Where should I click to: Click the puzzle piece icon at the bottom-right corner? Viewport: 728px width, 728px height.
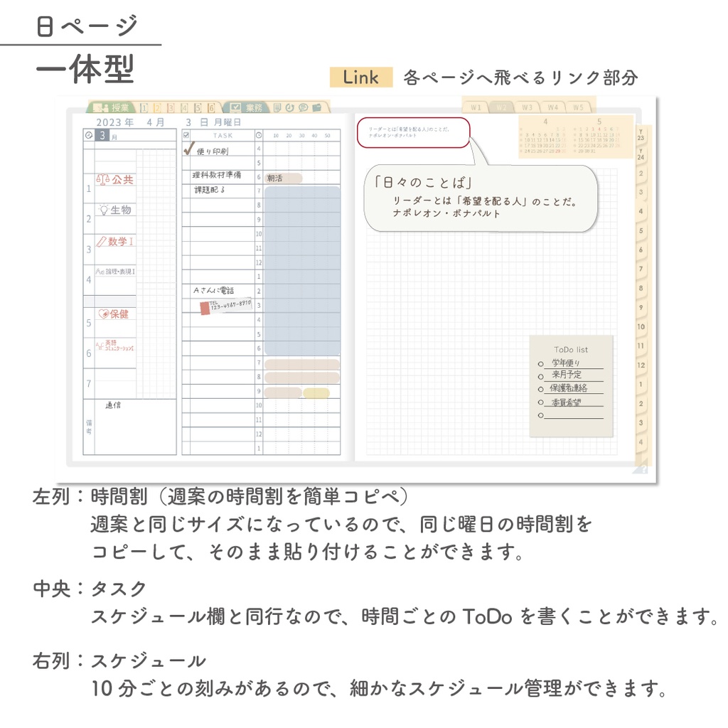coord(639,469)
